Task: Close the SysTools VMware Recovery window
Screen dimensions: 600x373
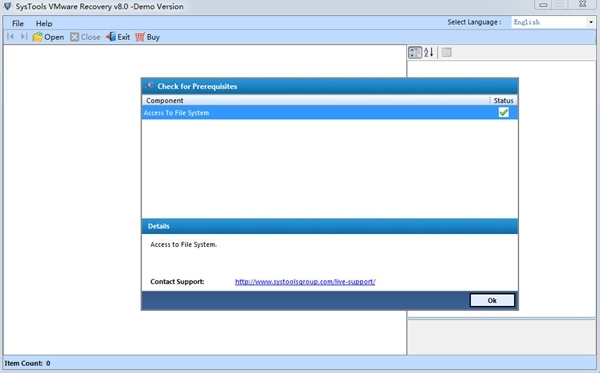Action: (582, 4)
